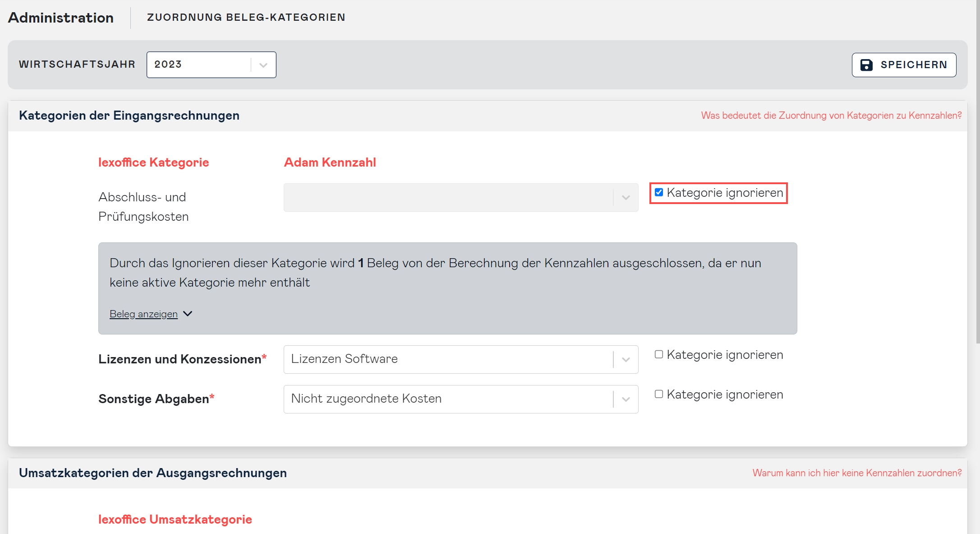Click the lexoffice Umsatzkategorie header
The image size is (980, 534).
pyautogui.click(x=175, y=520)
